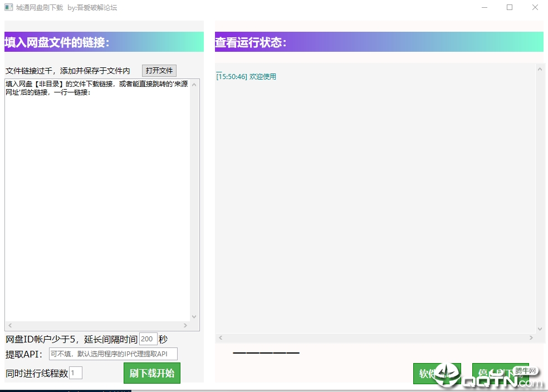
Task: Click status log down scroll arrow
Action: (540, 329)
